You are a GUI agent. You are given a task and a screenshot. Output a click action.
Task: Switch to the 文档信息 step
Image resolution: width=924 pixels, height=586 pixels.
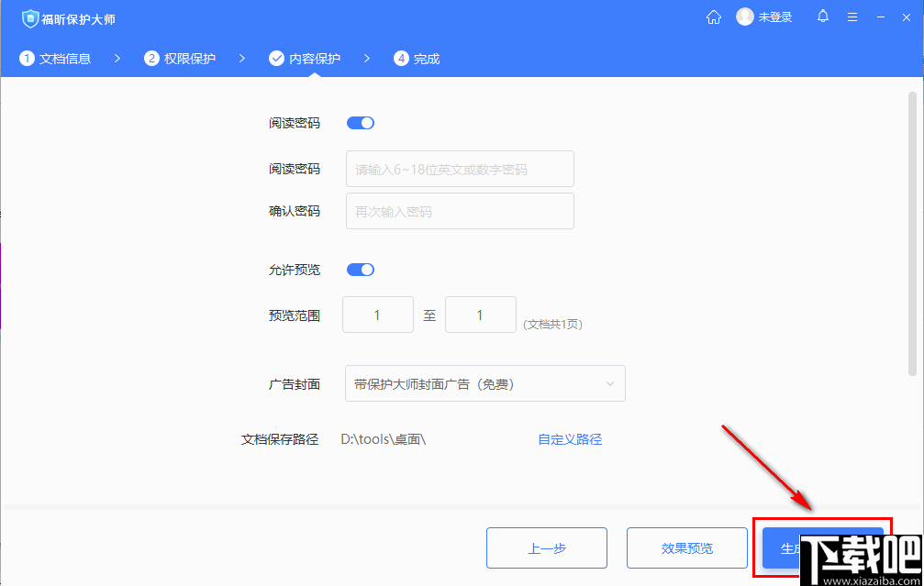tap(55, 58)
